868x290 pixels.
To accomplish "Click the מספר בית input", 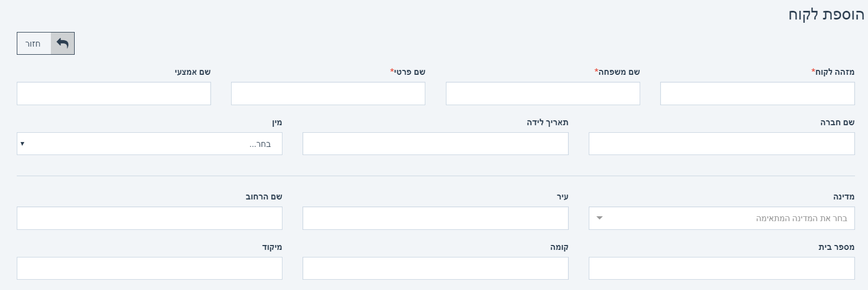I will click(x=721, y=268).
